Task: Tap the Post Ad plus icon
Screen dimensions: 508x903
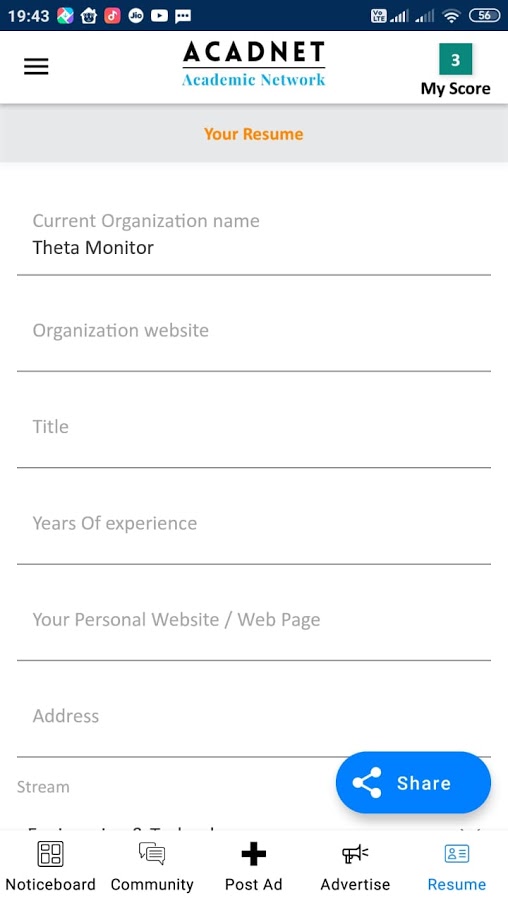Action: click(253, 853)
